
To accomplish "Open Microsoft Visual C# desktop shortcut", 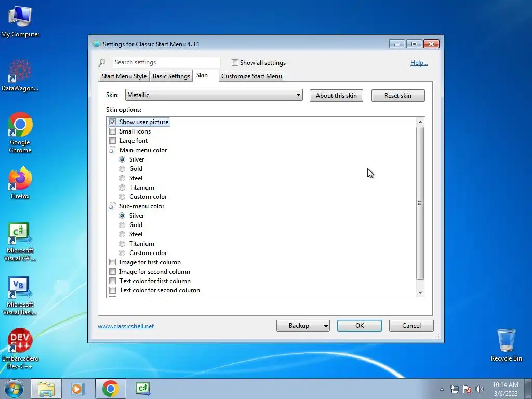I will (x=20, y=242).
